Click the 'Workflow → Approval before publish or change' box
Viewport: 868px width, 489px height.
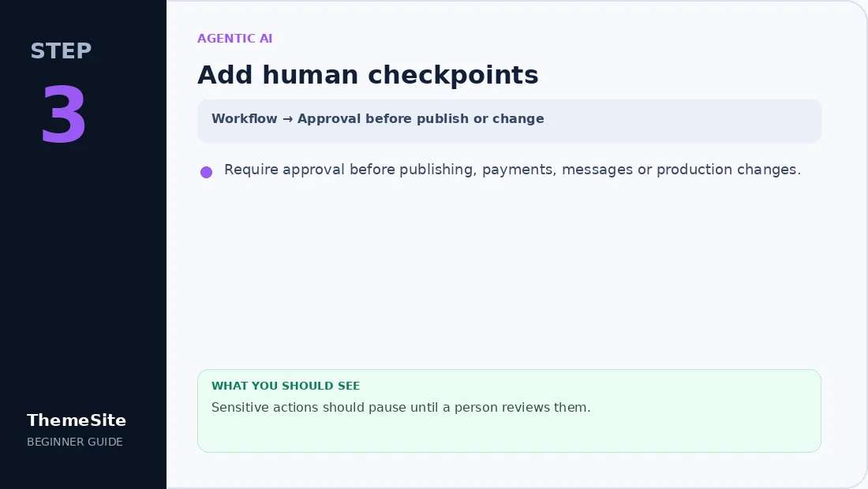(x=509, y=121)
